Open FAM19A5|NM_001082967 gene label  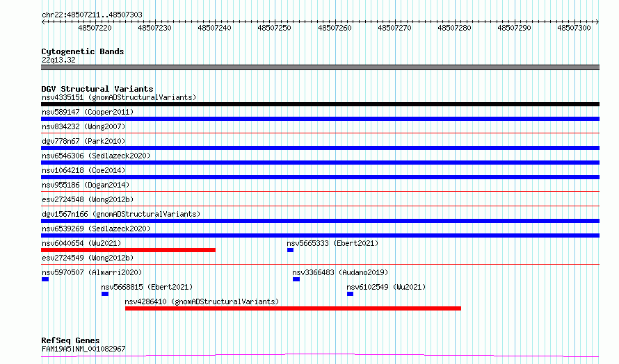tap(83, 349)
